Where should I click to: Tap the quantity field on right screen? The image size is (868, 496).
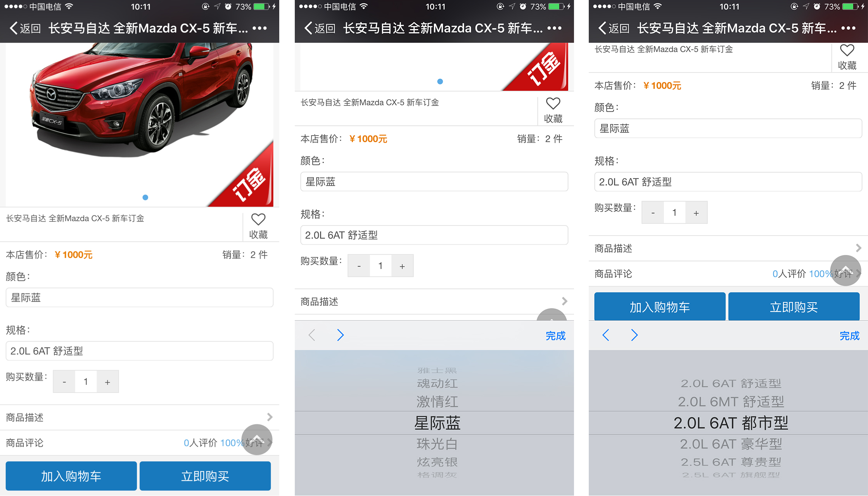pos(674,212)
